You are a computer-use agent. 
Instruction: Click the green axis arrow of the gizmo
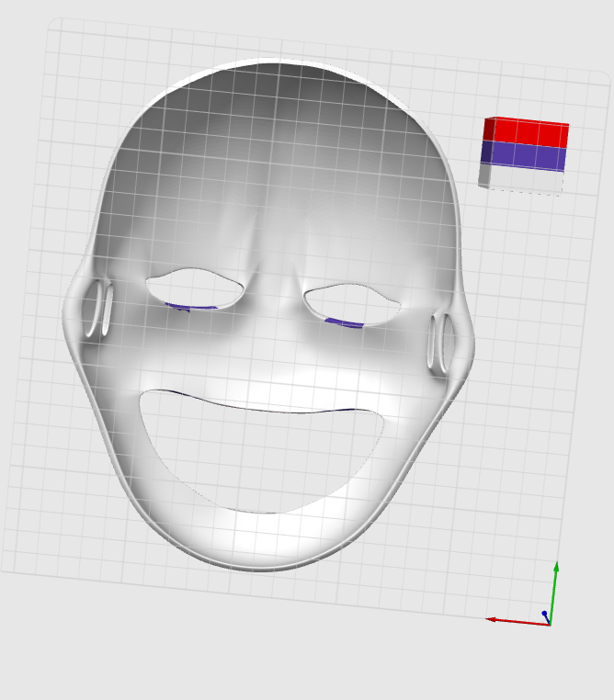tap(553, 593)
